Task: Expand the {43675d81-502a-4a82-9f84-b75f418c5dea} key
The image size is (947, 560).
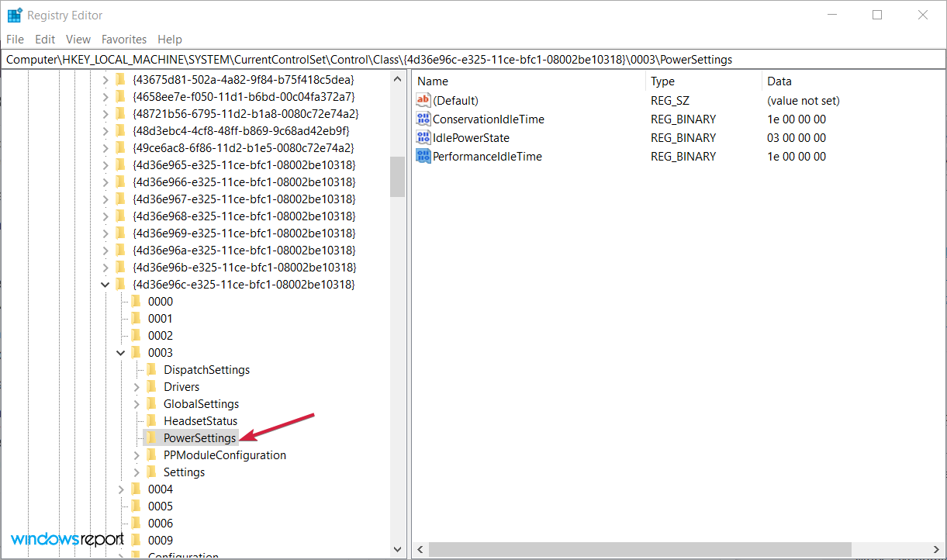Action: point(105,79)
